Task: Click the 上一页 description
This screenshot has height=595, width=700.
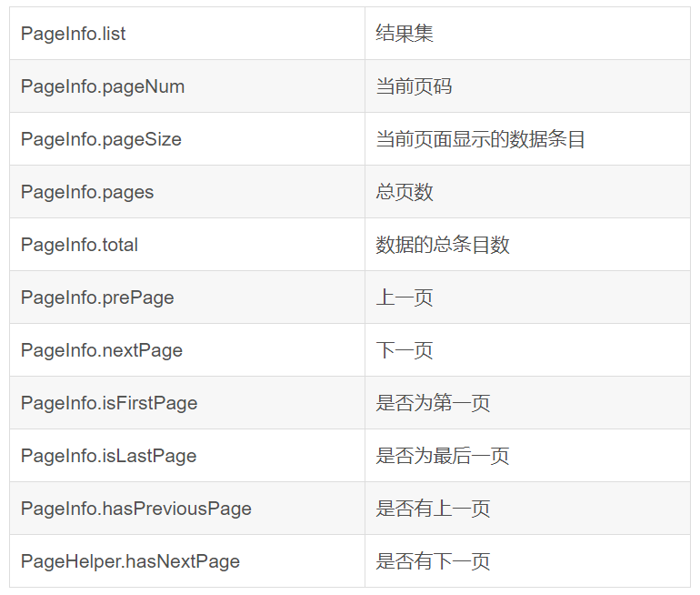Action: pos(405,297)
